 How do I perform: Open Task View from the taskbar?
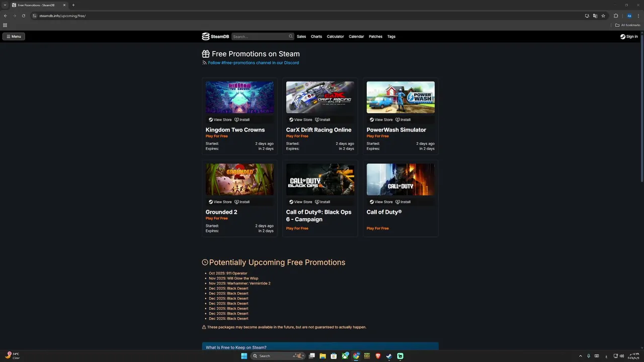[x=311, y=356]
